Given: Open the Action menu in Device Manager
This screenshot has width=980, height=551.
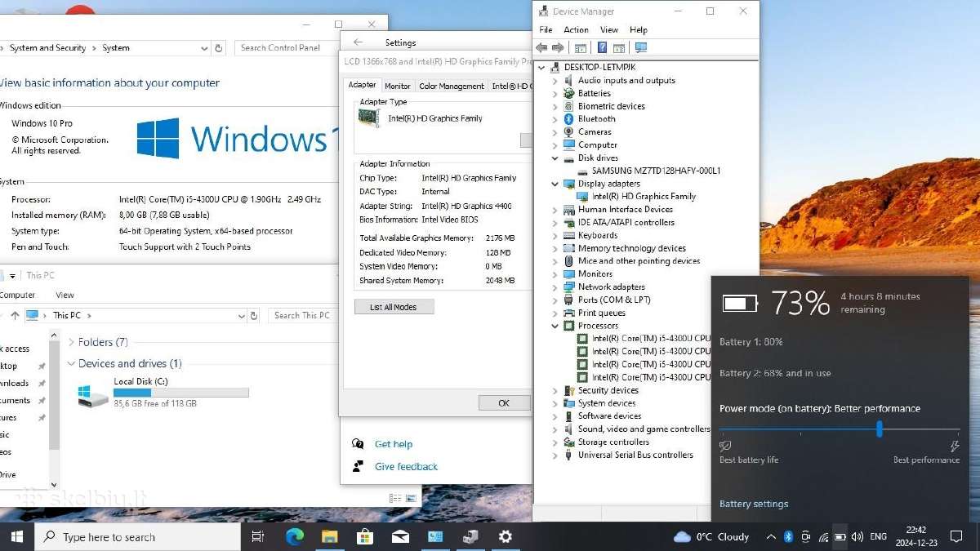Looking at the screenshot, I should 576,29.
